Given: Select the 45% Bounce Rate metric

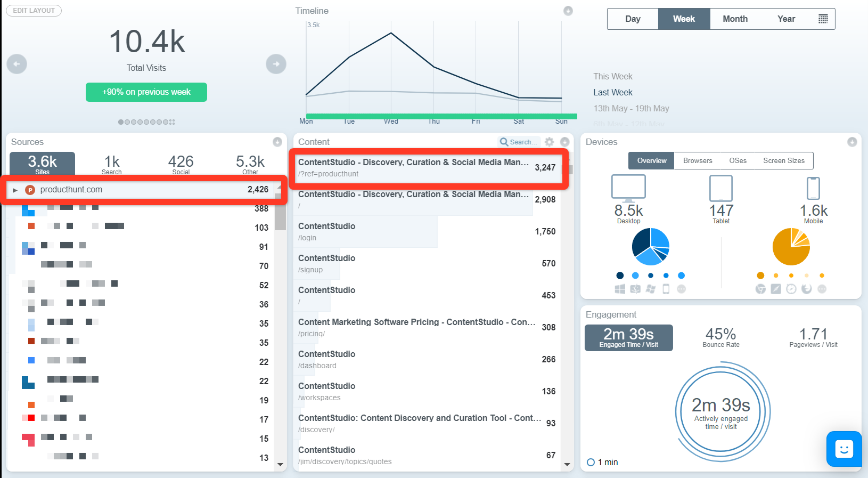Looking at the screenshot, I should 721,338.
